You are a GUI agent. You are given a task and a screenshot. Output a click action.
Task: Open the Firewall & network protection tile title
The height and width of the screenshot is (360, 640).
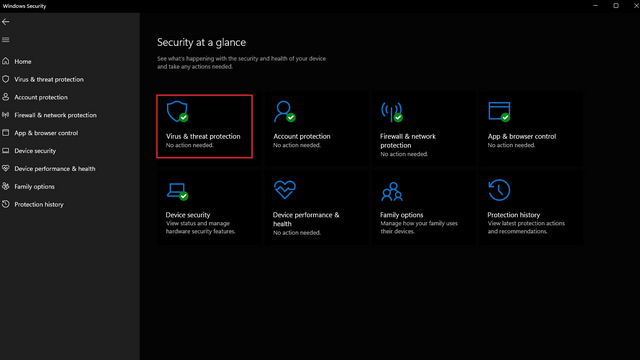pyautogui.click(x=408, y=141)
